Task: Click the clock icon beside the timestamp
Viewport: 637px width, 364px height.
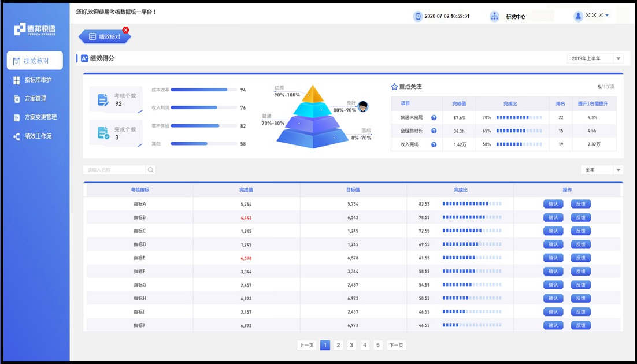Action: [417, 17]
